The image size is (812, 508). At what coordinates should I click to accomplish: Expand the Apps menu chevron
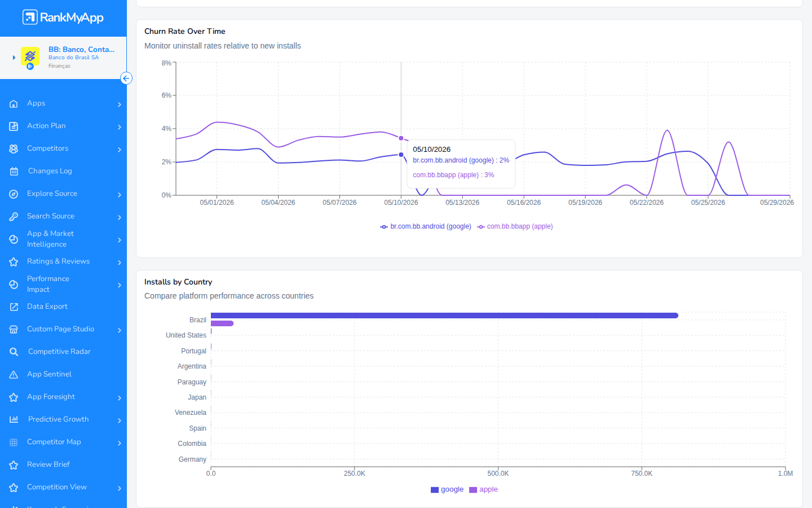pos(120,104)
